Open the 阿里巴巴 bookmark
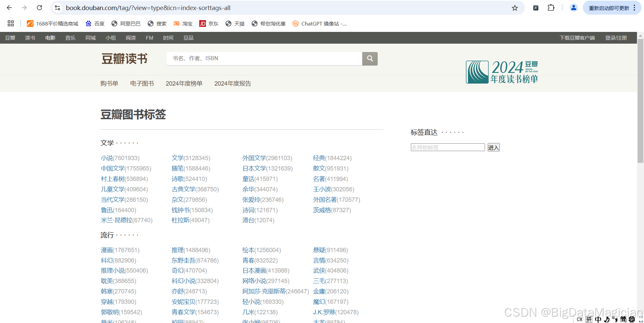 pyautogui.click(x=126, y=24)
